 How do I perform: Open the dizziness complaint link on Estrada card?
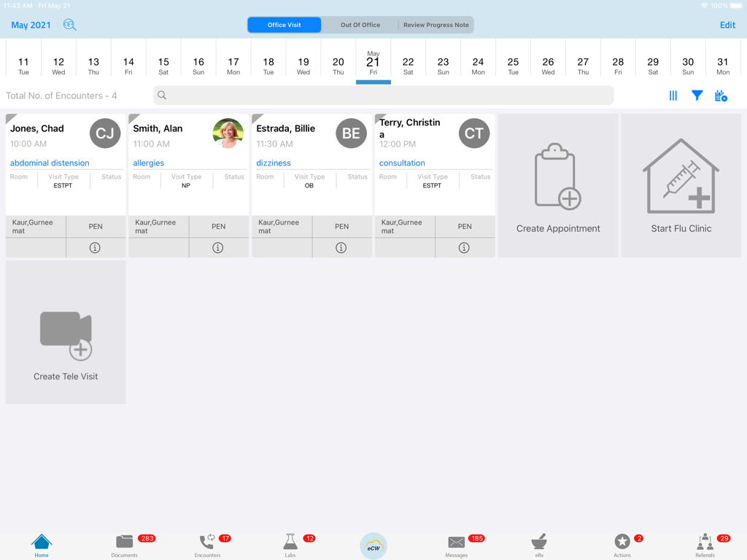pyautogui.click(x=273, y=163)
